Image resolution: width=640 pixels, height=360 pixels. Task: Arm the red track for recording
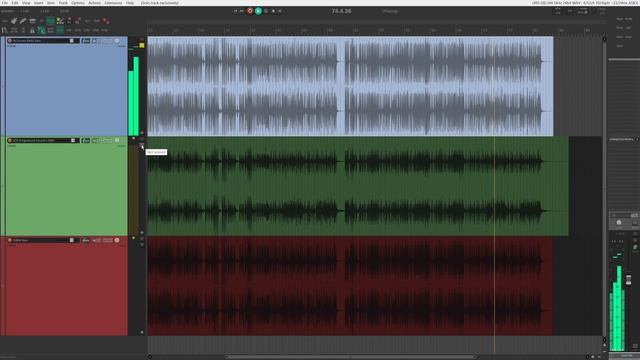coord(10,240)
